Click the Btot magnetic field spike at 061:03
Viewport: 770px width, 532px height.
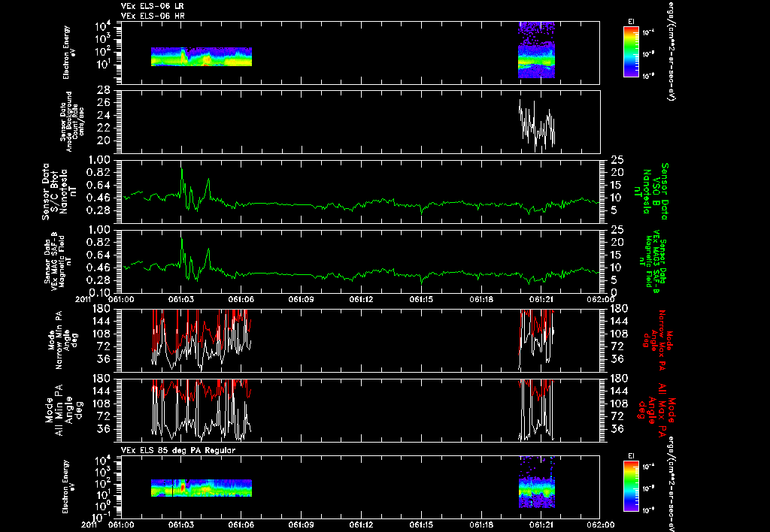click(x=182, y=182)
